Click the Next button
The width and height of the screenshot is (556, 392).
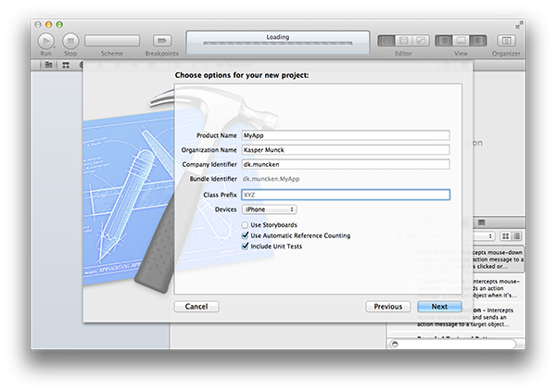(439, 307)
